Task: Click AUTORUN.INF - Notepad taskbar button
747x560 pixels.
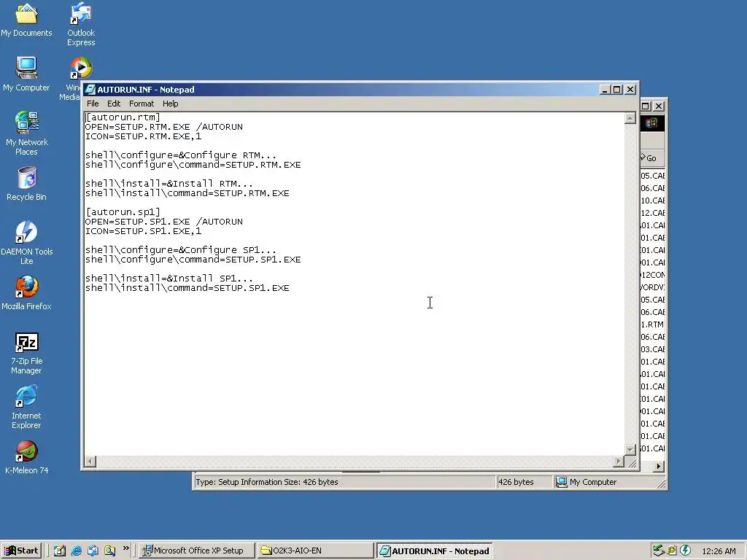Action: pos(435,551)
